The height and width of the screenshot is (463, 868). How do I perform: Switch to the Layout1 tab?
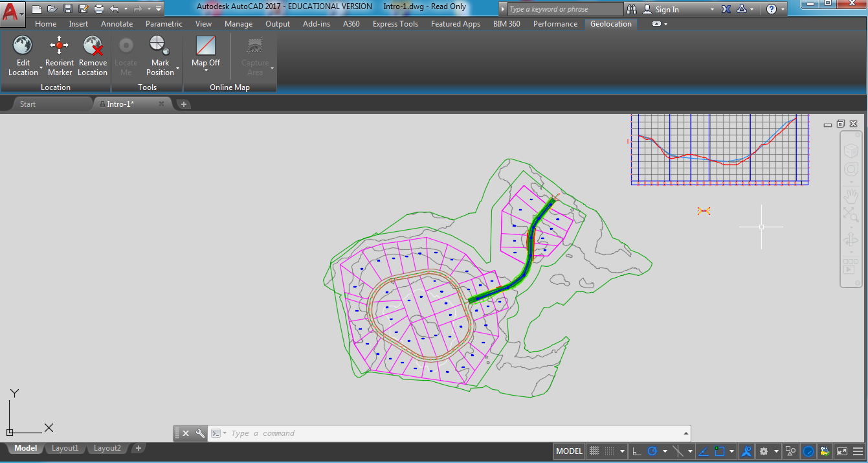(x=65, y=448)
